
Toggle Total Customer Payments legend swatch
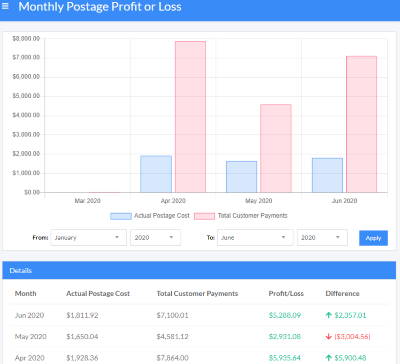click(x=204, y=216)
